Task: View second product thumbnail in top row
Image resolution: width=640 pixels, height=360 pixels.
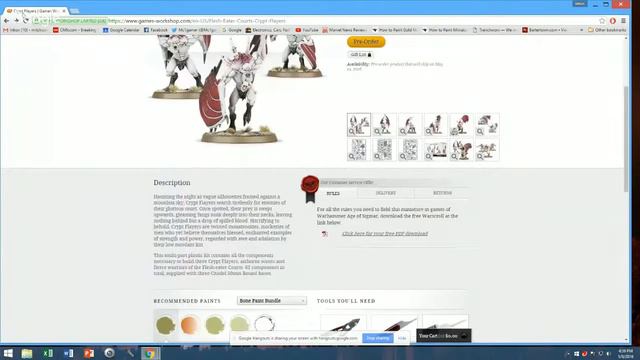Action: pos(384,124)
